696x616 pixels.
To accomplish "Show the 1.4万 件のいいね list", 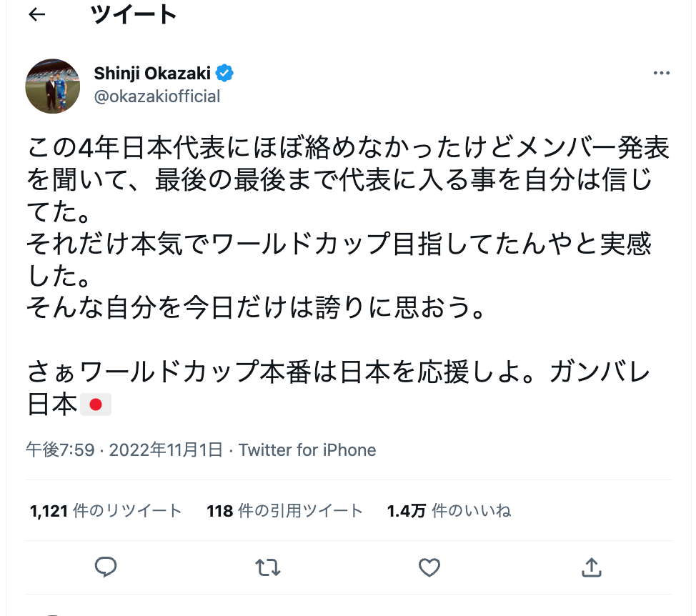I will [449, 511].
